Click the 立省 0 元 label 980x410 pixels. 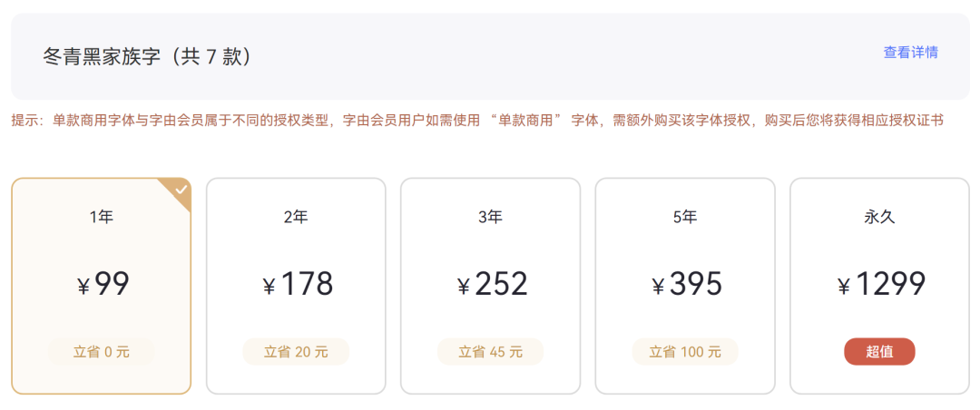coord(102,352)
